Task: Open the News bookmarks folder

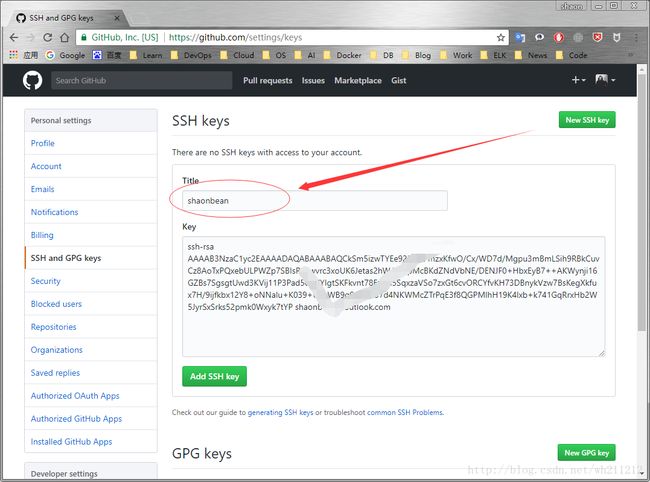Action: 531,55
